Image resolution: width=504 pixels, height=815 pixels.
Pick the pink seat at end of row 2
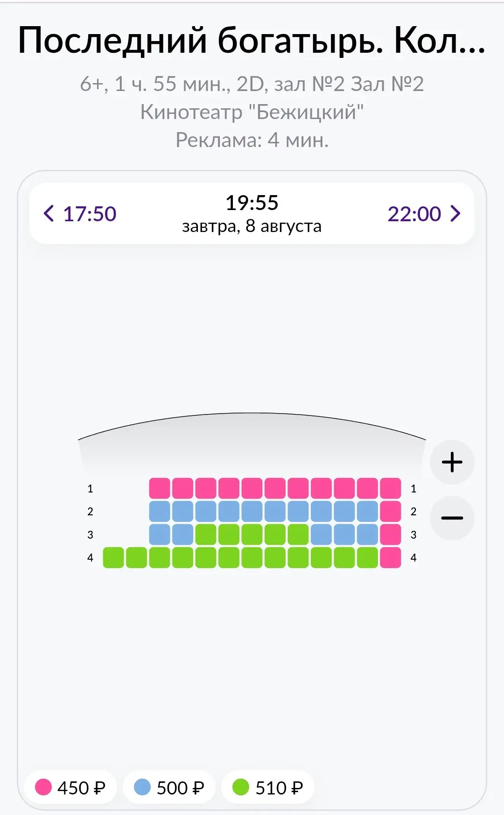391,511
